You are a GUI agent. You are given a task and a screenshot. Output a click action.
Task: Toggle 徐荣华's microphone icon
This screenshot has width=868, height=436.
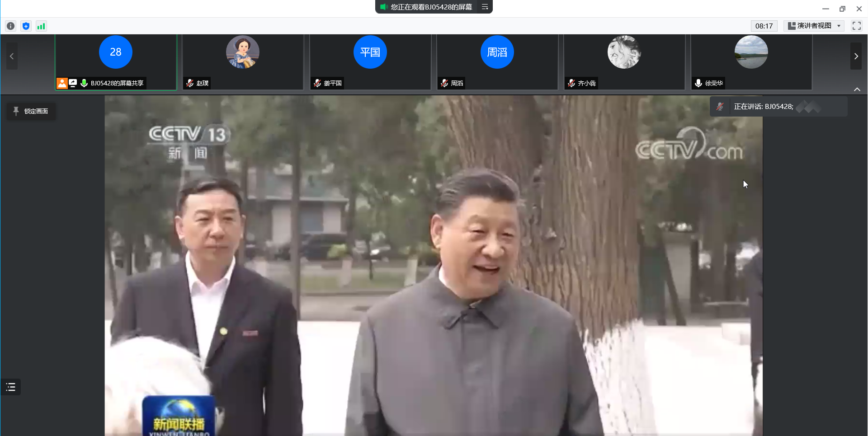[x=698, y=83]
